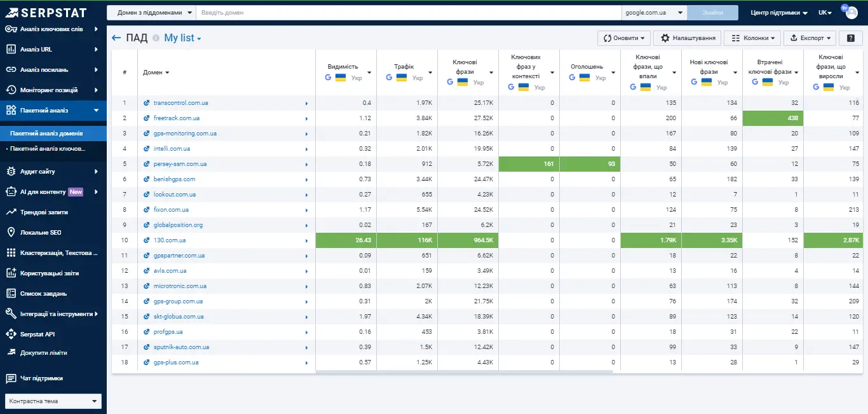868x414 pixels.
Task: Open the Контрастна тема theme dropdown
Action: pyautogui.click(x=53, y=401)
